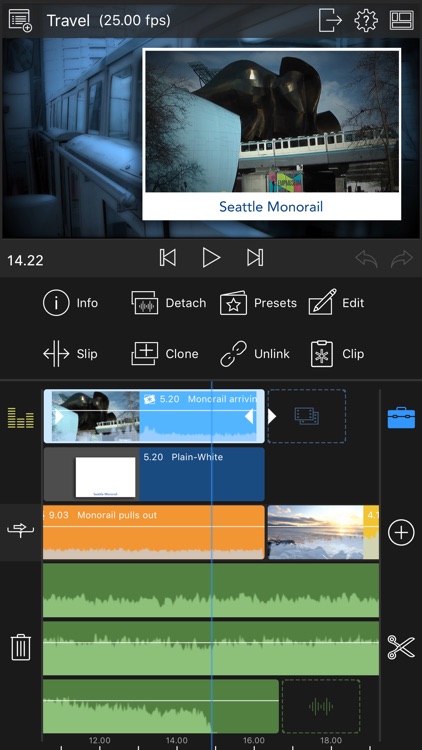
Task: Open the audio mixer levels icon
Action: [x=21, y=418]
